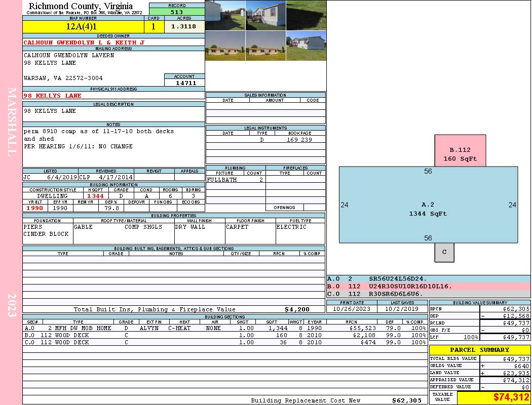Screen dimensions: 532x405
Task: Click the pink B.0 sketch code line
Action: pos(428,286)
